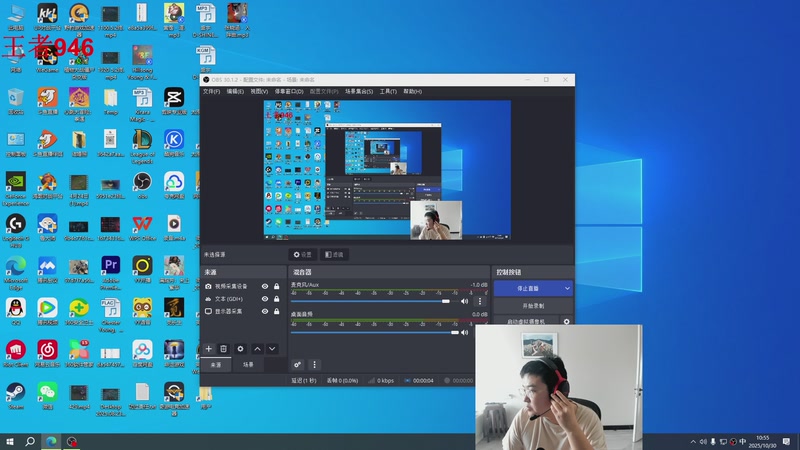Toggle visibility eye of video capture device source
800x450 pixels.
pos(265,286)
